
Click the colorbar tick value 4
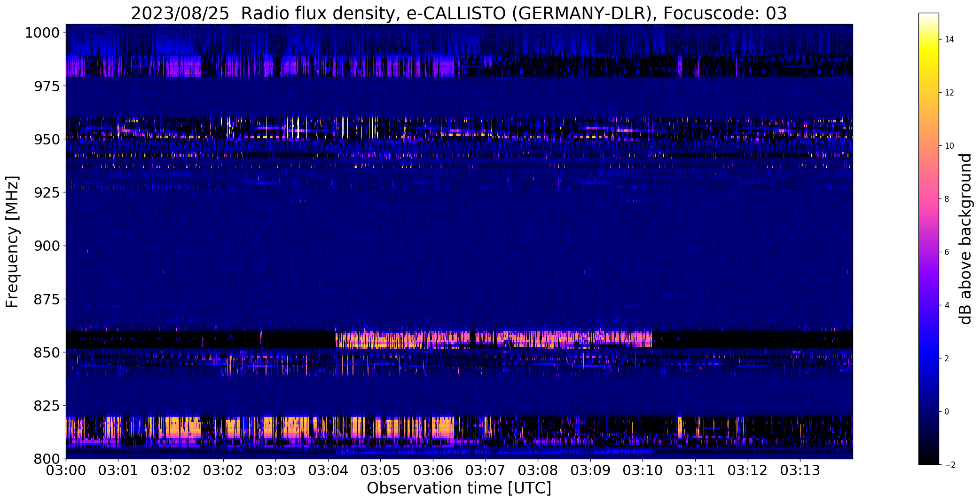point(947,305)
